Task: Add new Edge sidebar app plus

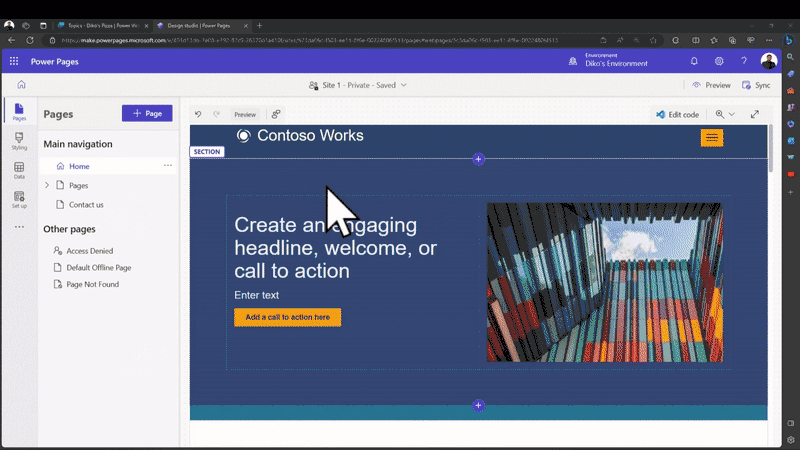Action: (x=790, y=192)
